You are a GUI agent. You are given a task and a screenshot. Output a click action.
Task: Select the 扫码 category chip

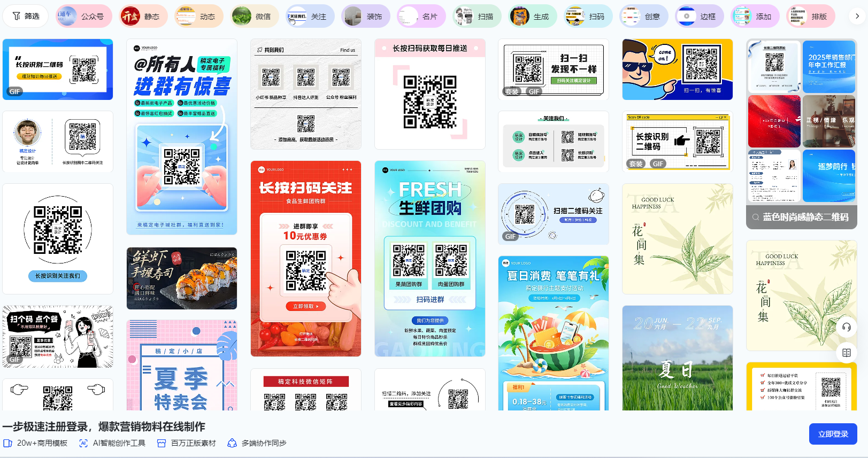click(x=588, y=16)
